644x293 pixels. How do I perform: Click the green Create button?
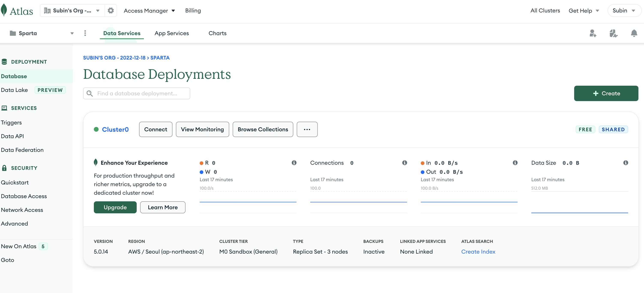pos(606,93)
